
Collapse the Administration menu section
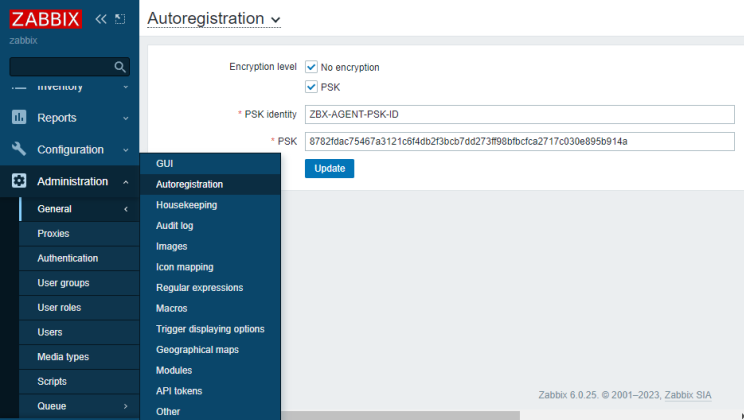125,182
